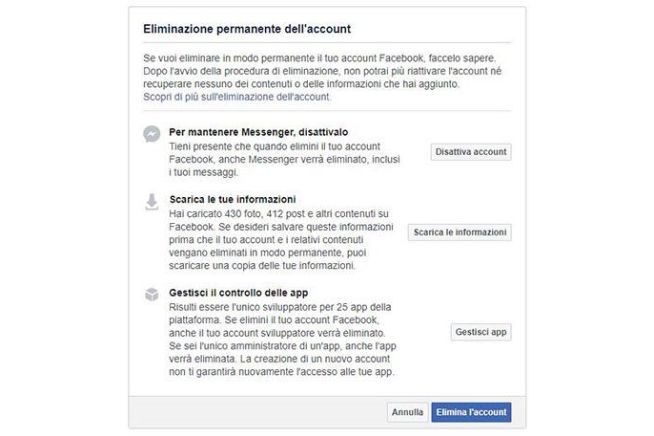654x436 pixels.
Task: Click the download arrow icon
Action: coord(152,202)
